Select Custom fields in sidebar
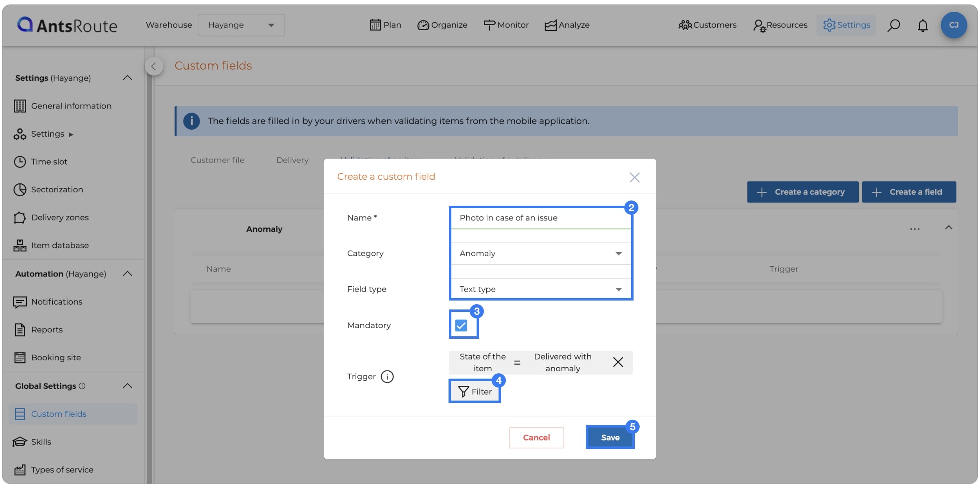980x488 pixels. click(73, 414)
